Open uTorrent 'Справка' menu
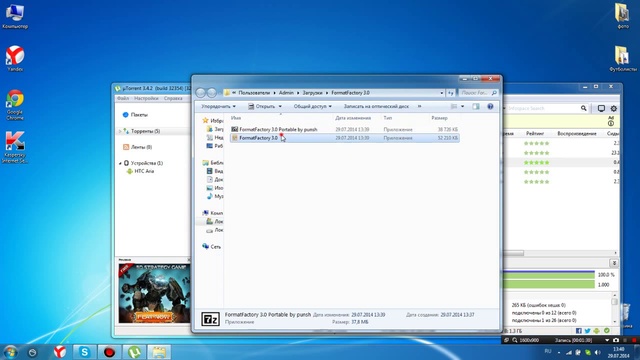This screenshot has height=360, width=640. [x=173, y=98]
